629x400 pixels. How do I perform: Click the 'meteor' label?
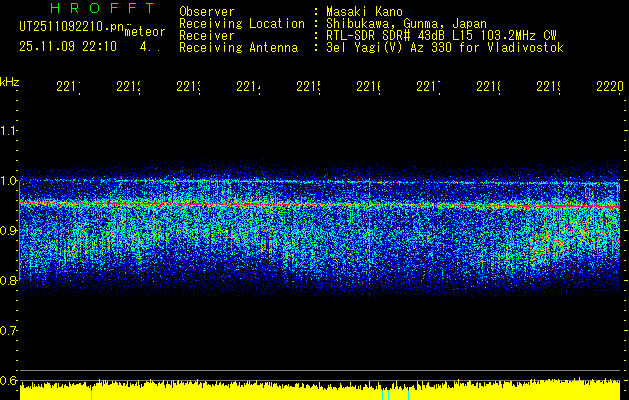point(145,32)
